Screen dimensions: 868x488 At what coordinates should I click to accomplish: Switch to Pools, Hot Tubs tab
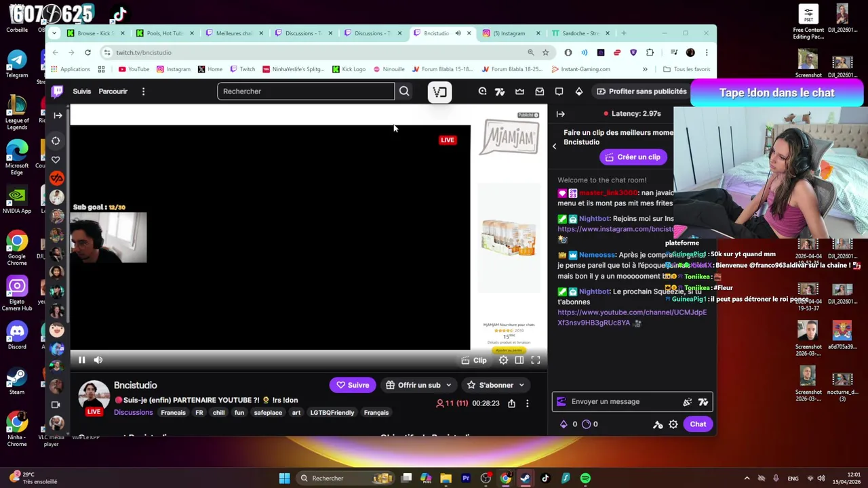point(164,33)
